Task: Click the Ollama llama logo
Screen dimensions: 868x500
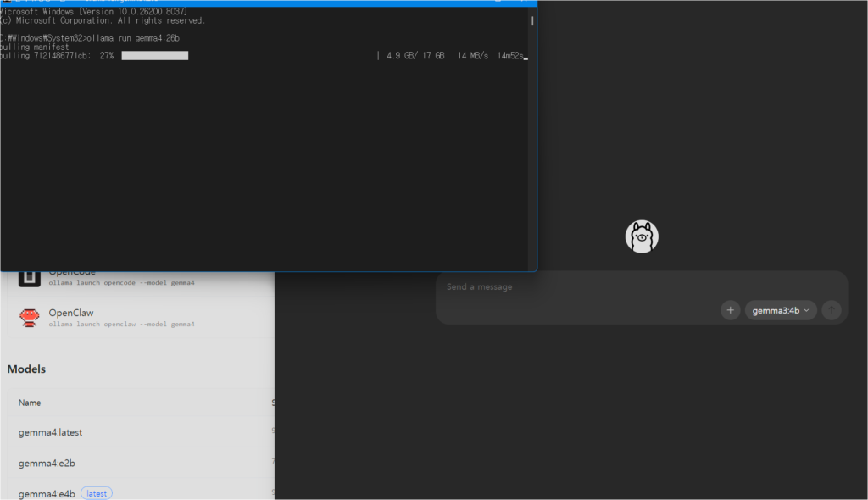Action: (x=642, y=236)
